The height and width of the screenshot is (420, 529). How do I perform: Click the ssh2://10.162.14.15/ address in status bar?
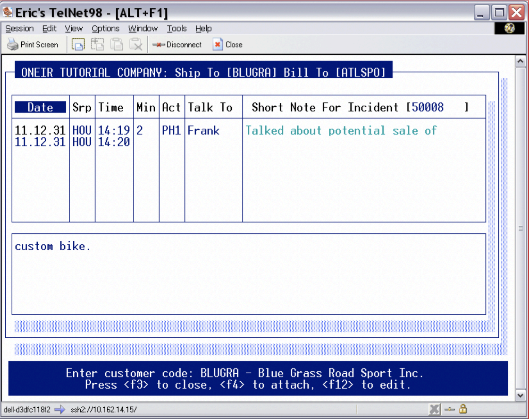[104, 409]
